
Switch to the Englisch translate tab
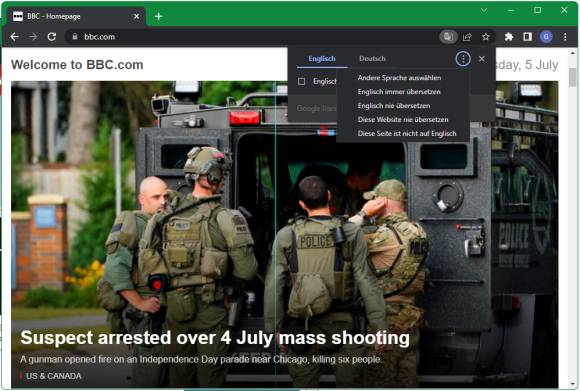click(x=322, y=59)
